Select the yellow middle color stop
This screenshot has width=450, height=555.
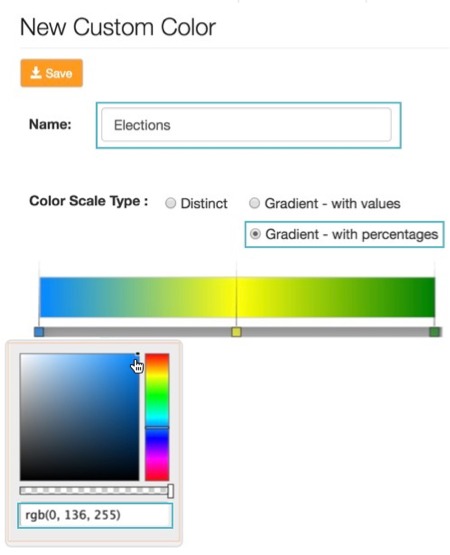coord(236,332)
